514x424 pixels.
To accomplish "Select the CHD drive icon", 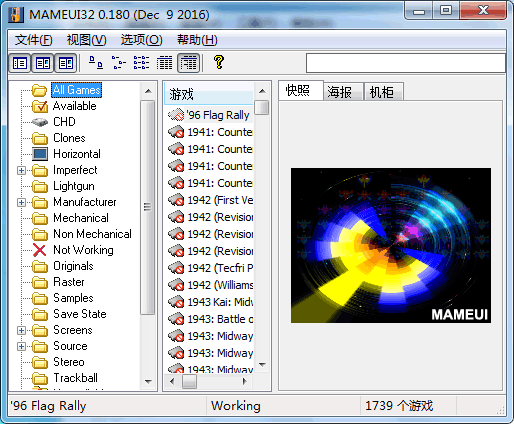I will point(40,122).
